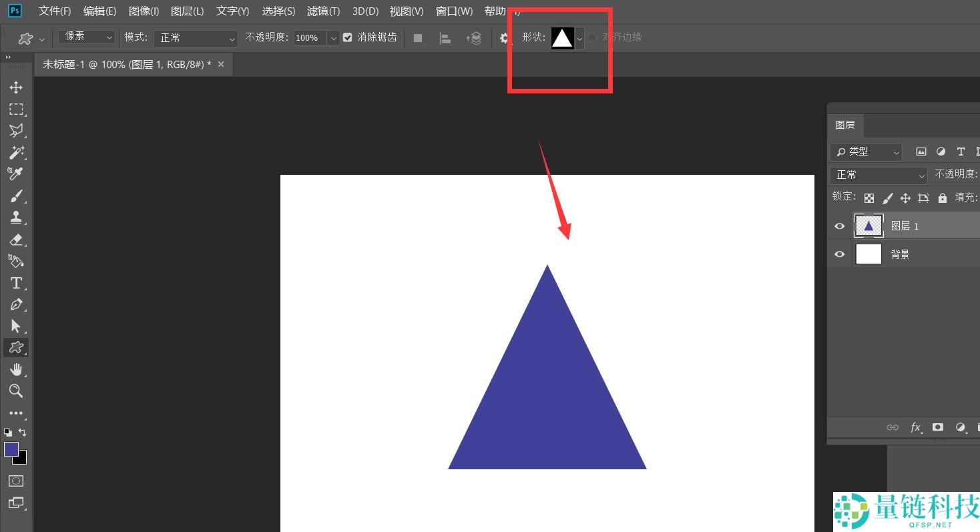This screenshot has height=532, width=980.
Task: Select the Eyedropper tool
Action: point(16,174)
